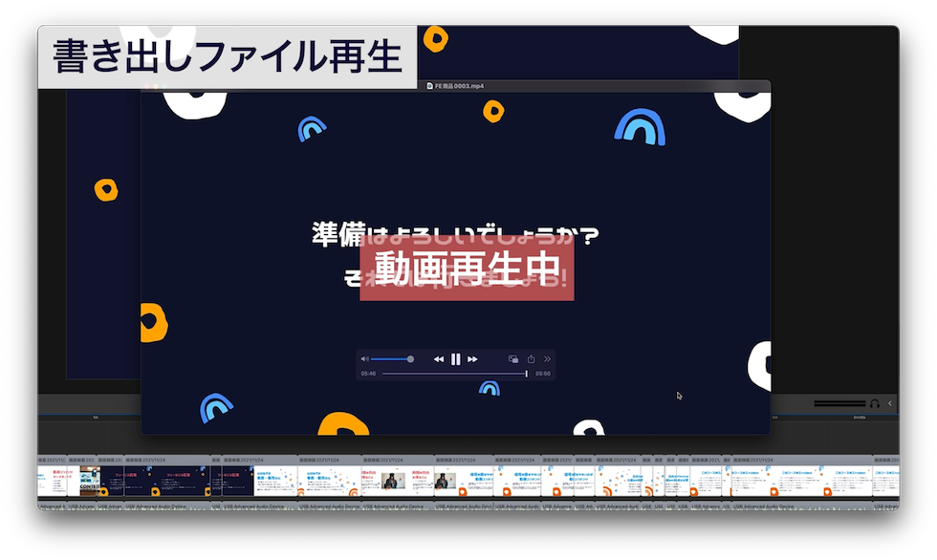The width and height of the screenshot is (937, 560).
Task: Collapse the panel using the left-pointing chevron
Action: click(x=890, y=403)
